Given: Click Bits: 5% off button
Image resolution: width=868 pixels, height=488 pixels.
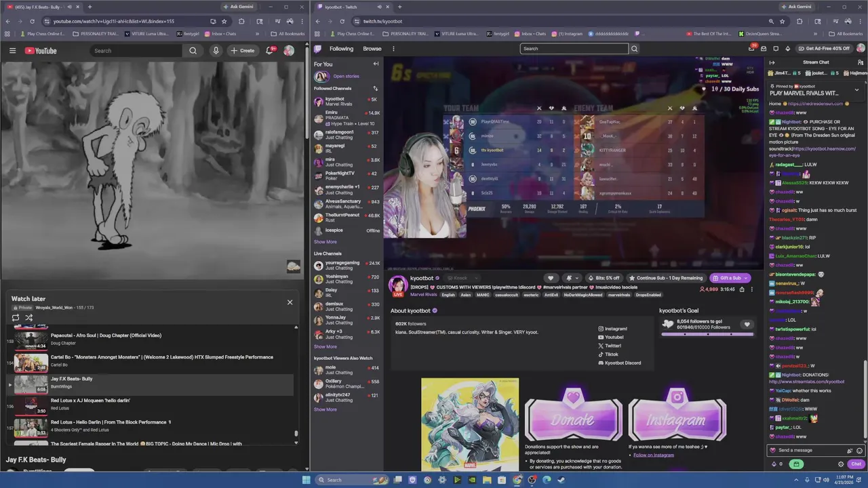Looking at the screenshot, I should point(603,278).
